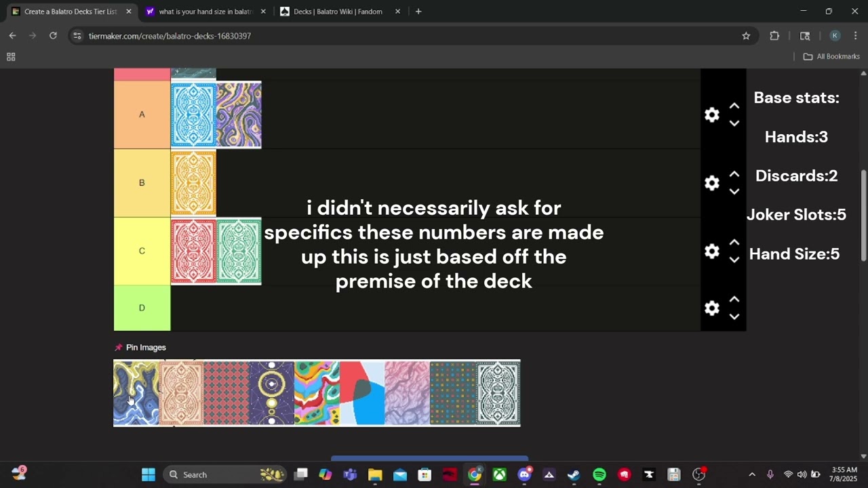Pick the rainbow layered deck from the pool

317,393
